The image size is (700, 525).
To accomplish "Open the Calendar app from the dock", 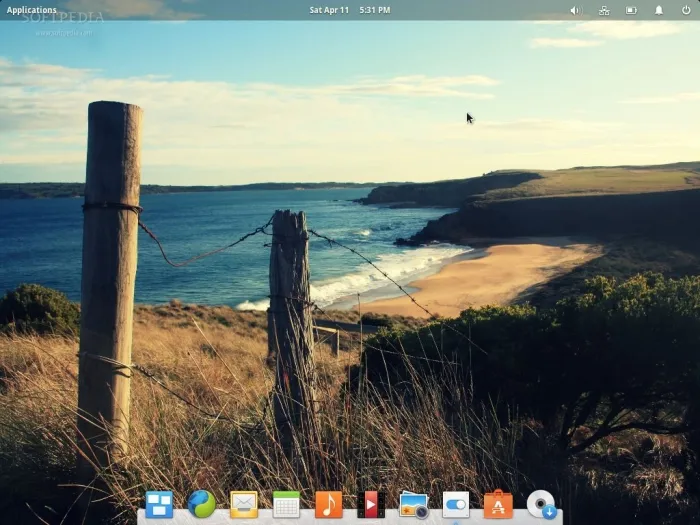I will 286,504.
